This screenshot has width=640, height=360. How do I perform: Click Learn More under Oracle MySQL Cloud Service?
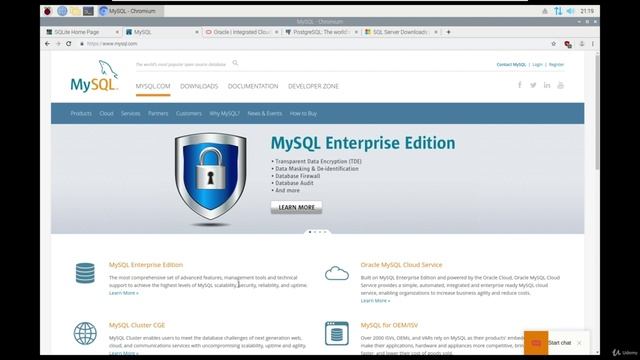[375, 301]
